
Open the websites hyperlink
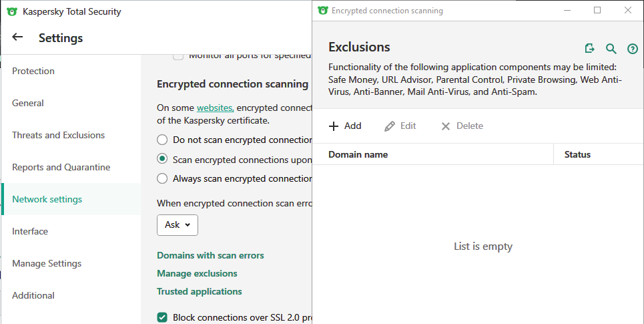(214, 108)
